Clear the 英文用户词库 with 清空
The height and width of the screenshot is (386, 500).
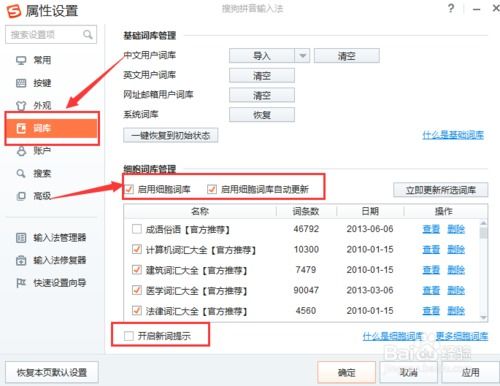262,76
